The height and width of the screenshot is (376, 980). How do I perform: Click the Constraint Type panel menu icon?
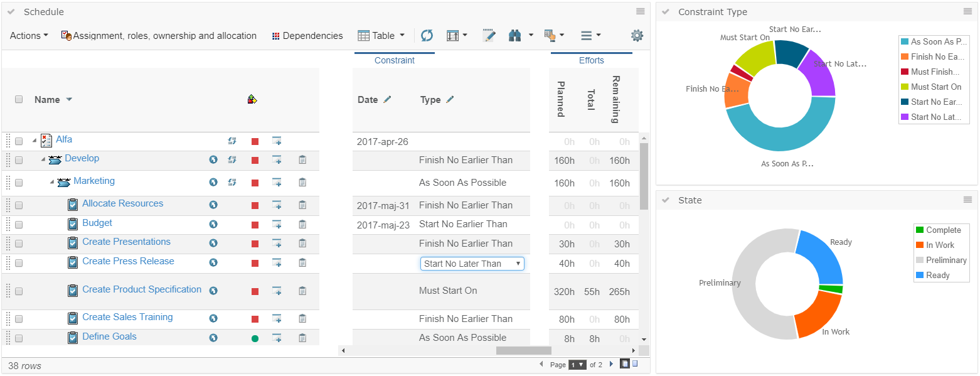[x=967, y=11]
